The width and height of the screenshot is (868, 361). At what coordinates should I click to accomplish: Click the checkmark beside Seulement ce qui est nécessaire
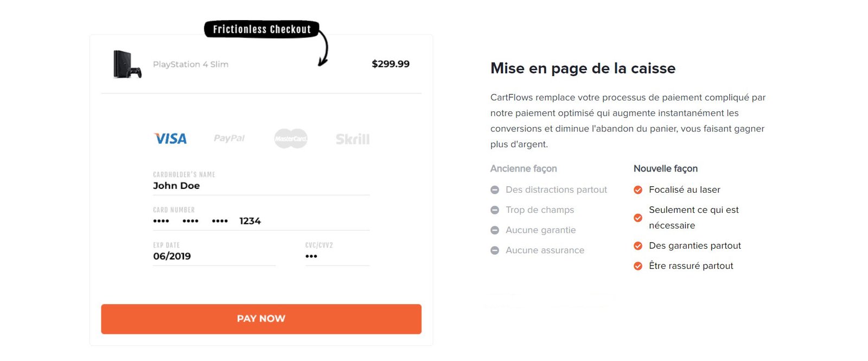click(x=638, y=218)
